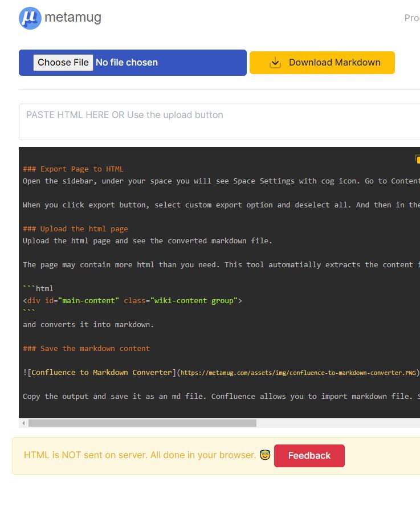Click the '[Confluence to Markdown Converter]' text
Image resolution: width=420 pixels, height=510 pixels.
coord(101,373)
